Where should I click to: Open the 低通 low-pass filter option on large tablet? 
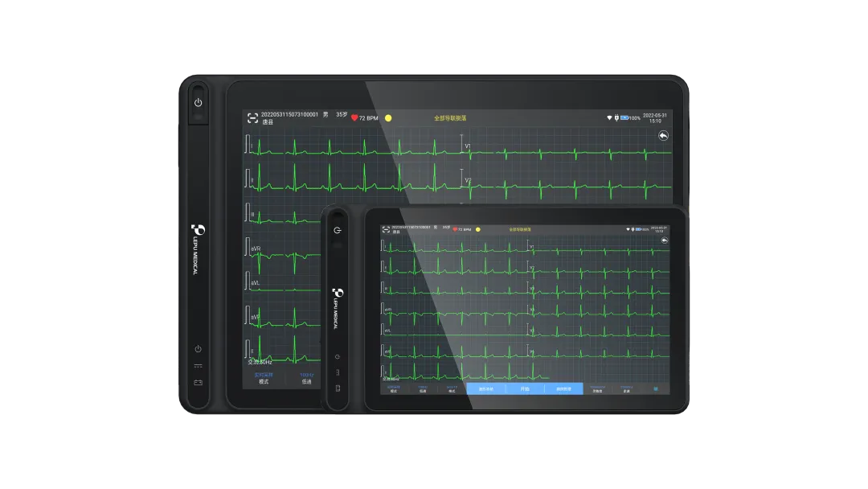click(x=307, y=378)
